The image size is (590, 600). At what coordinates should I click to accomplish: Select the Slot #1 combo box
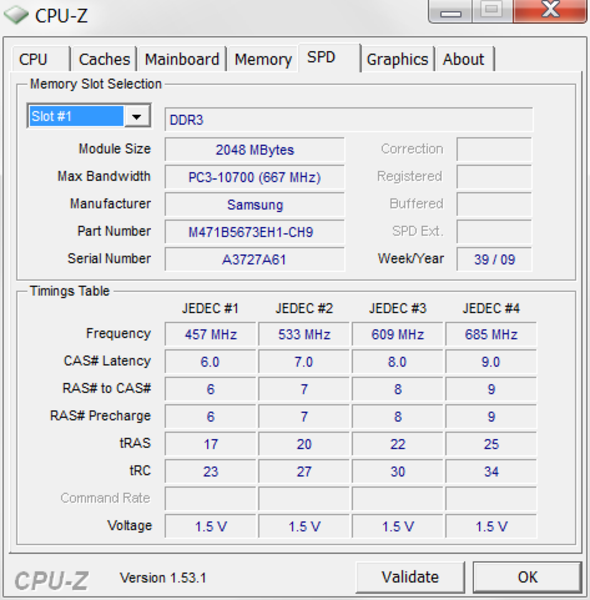(x=89, y=116)
